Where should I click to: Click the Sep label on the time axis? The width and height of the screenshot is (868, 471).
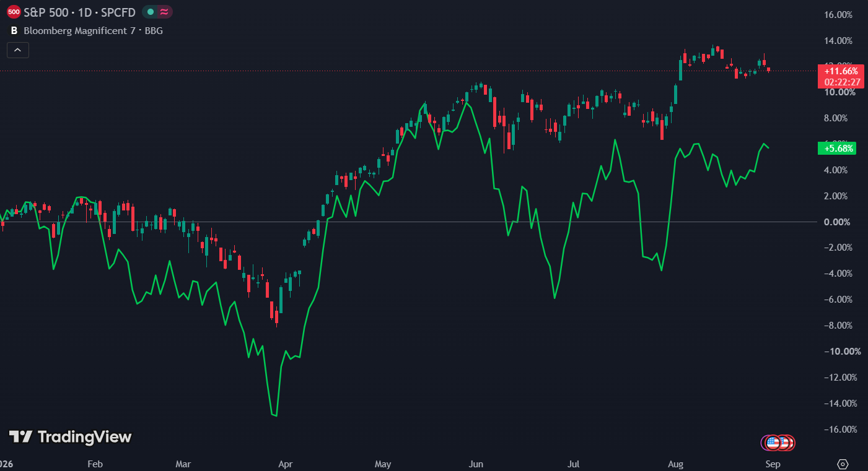click(773, 464)
